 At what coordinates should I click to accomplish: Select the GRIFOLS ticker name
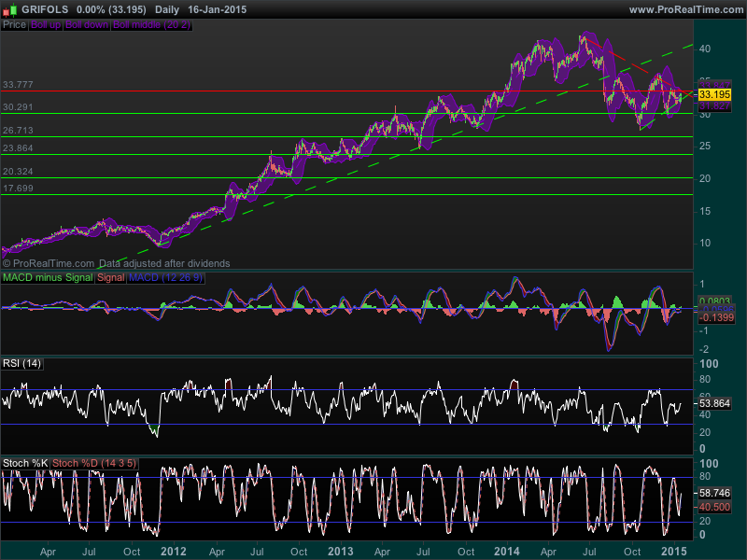click(45, 9)
